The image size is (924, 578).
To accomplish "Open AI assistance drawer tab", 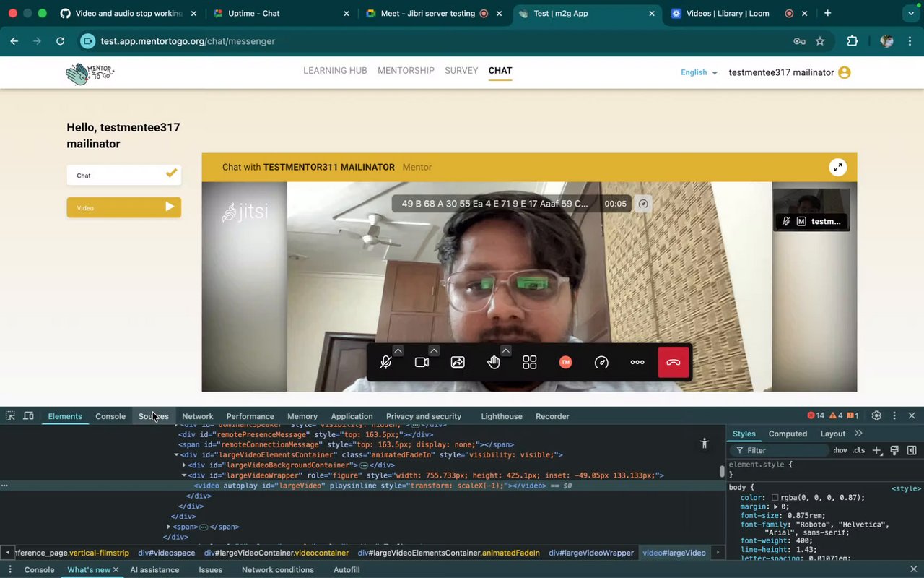I will 154,569.
